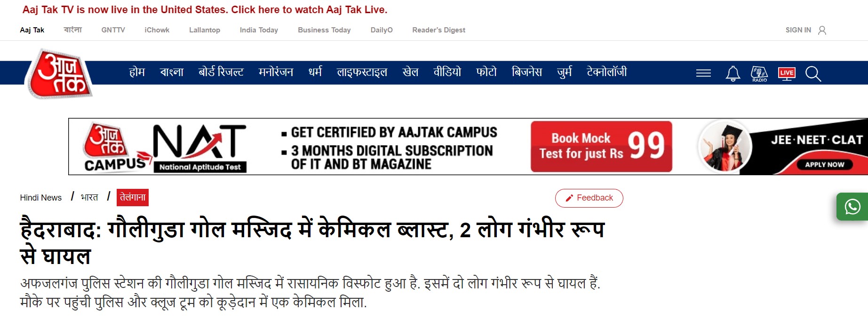Click the article summary paragraph

click(x=311, y=293)
